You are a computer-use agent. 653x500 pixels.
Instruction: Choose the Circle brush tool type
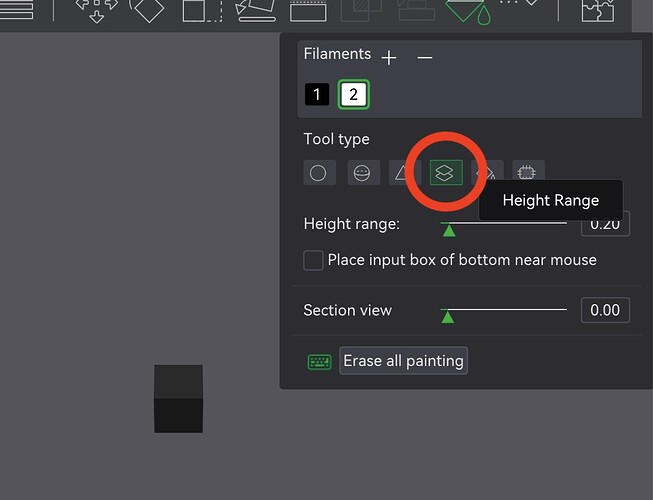coord(319,172)
